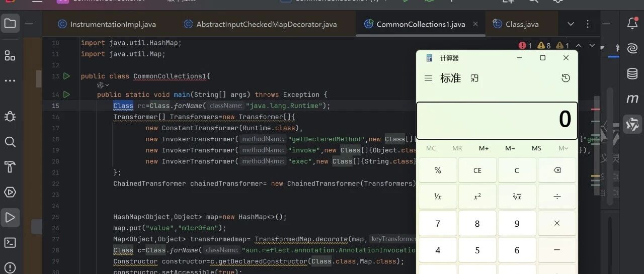Open the Services tool window icon
Image resolution: width=644 pixels, height=274 pixels.
click(x=10, y=192)
